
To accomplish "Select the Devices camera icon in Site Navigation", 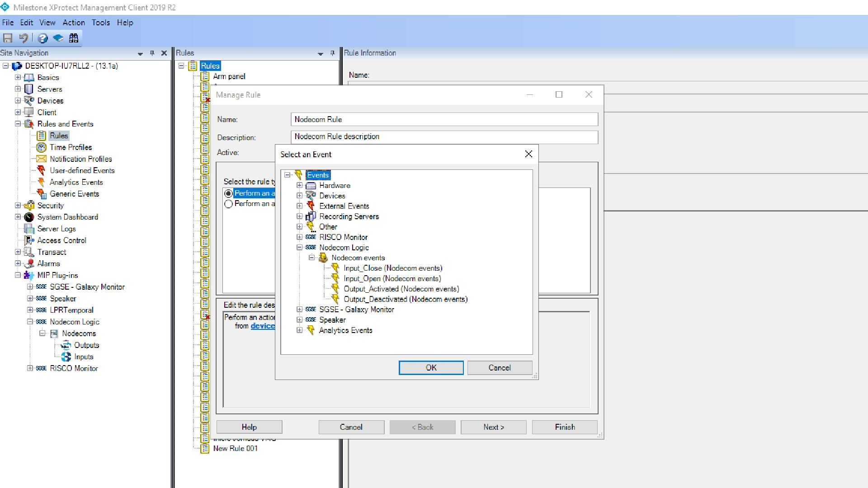I will pyautogui.click(x=29, y=101).
